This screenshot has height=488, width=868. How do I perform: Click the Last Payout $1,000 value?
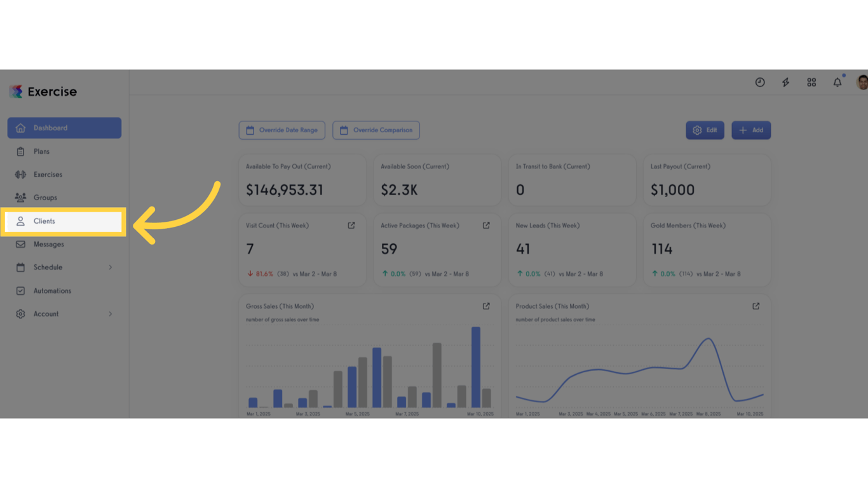(672, 190)
